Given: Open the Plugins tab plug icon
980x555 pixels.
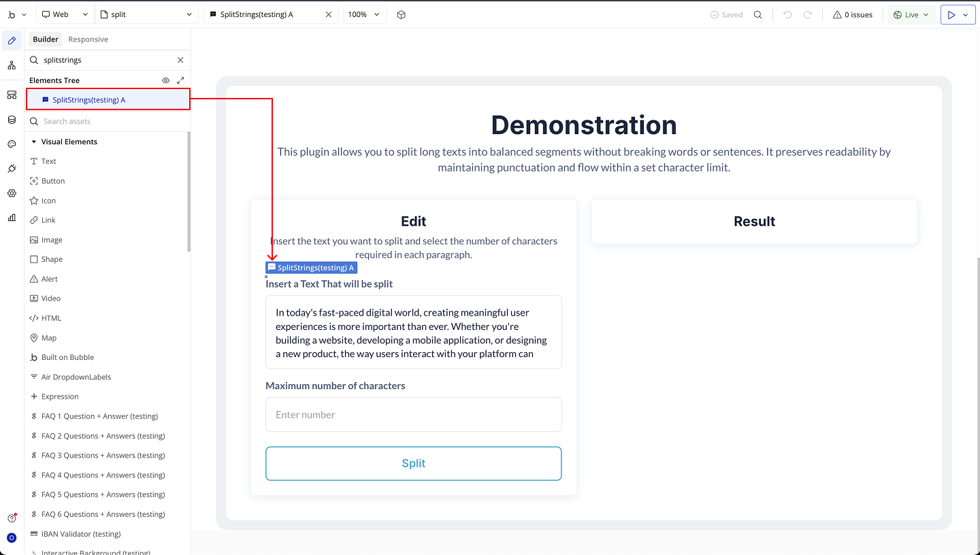Looking at the screenshot, I should 12,169.
